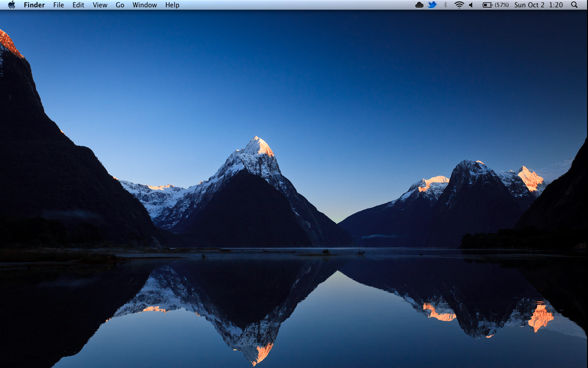The width and height of the screenshot is (588, 368).
Task: Click the (57%) battery percentage
Action: pyautogui.click(x=502, y=5)
